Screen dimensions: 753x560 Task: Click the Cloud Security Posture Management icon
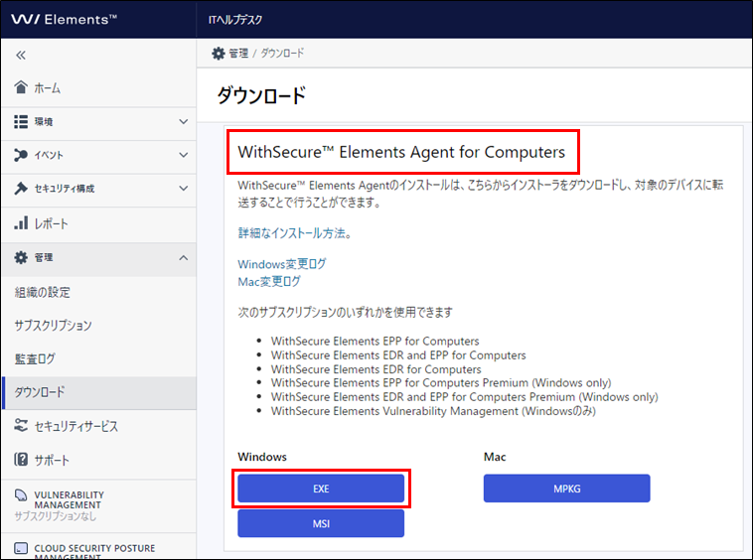[x=21, y=548]
